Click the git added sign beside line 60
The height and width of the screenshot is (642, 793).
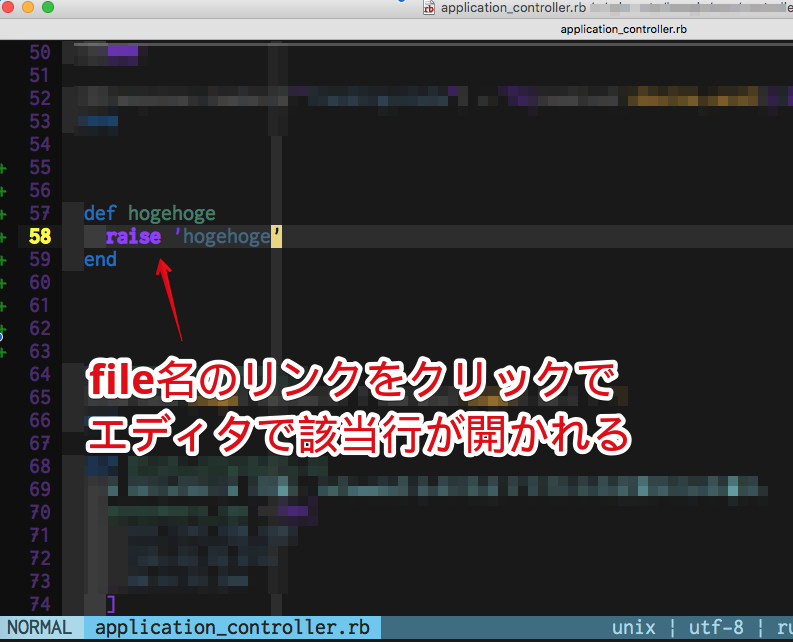click(x=3, y=283)
